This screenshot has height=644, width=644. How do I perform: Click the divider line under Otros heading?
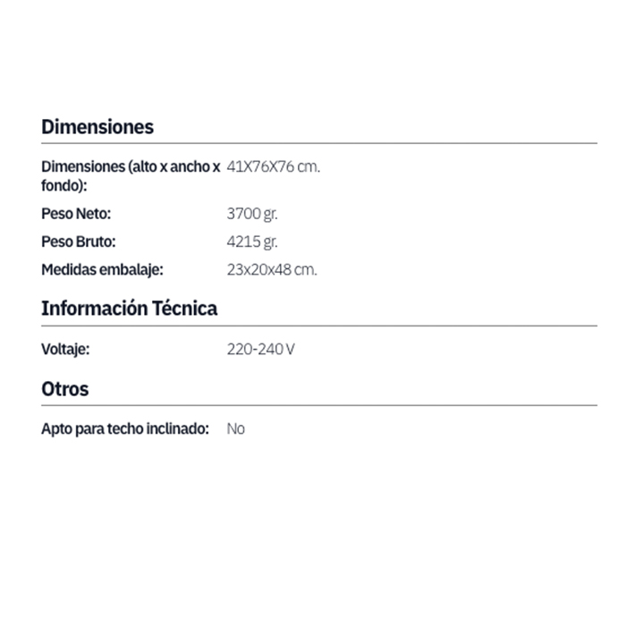(x=319, y=405)
